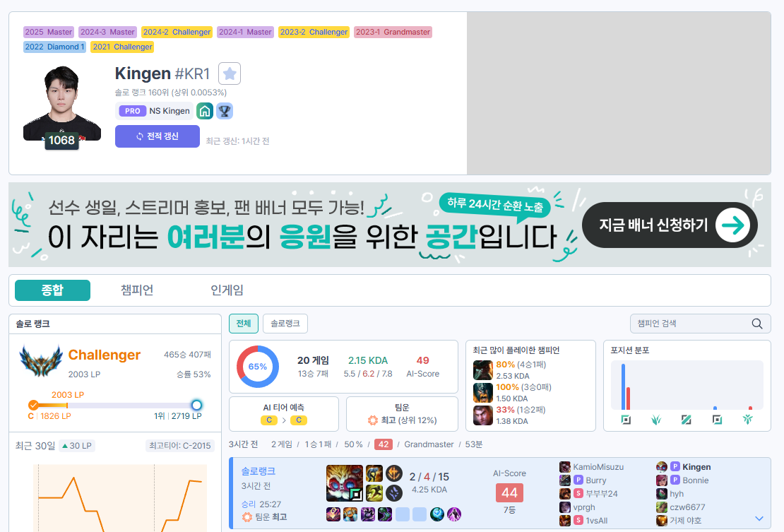784x532 pixels.
Task: Click the 2025 Master season tag
Action: coord(49,32)
